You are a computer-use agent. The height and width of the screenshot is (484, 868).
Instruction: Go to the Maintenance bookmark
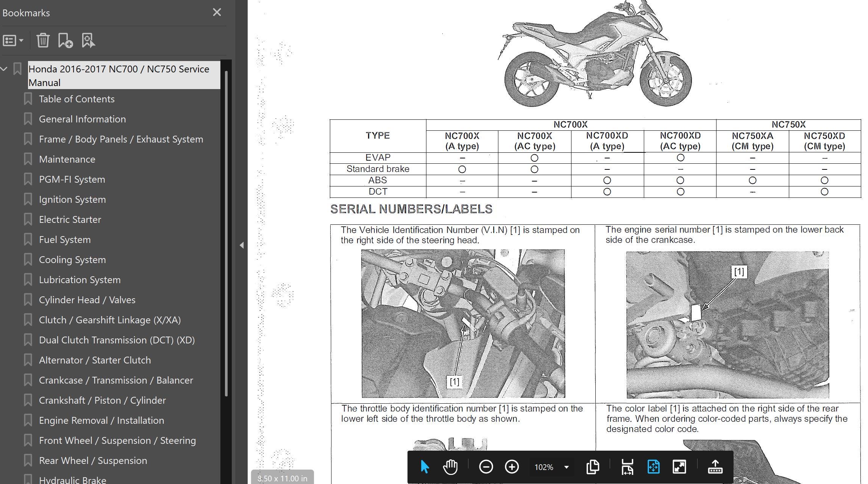pyautogui.click(x=67, y=159)
